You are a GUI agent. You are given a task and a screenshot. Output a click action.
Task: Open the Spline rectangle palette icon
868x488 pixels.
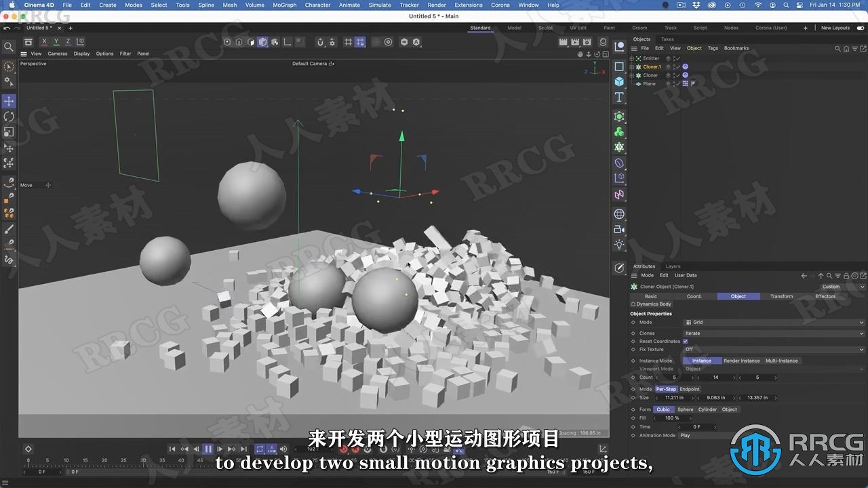(619, 66)
